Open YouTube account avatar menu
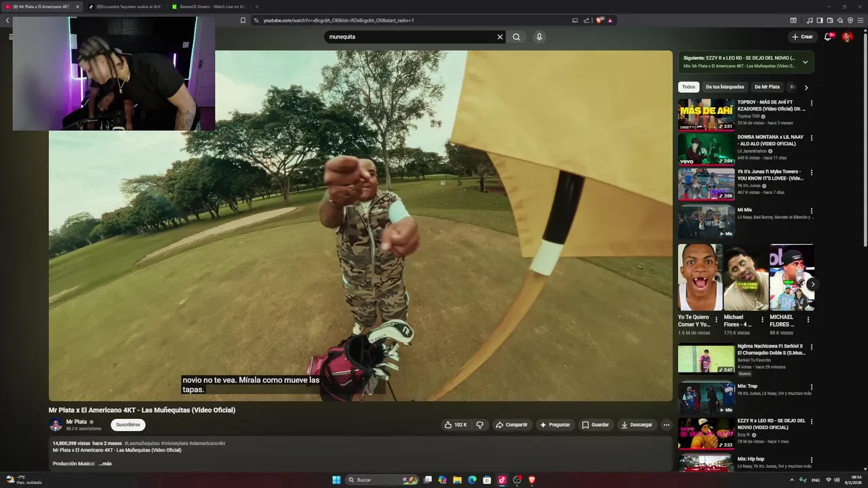868x488 pixels. tap(847, 37)
